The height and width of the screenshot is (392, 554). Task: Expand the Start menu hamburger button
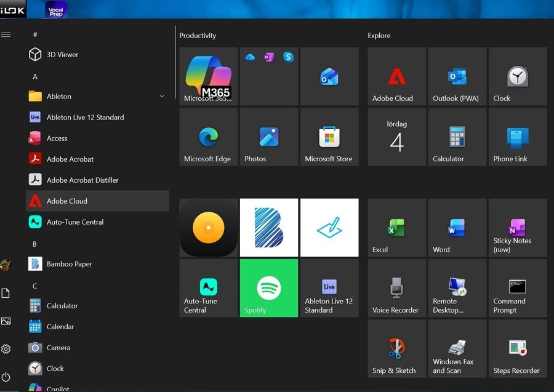click(x=6, y=34)
